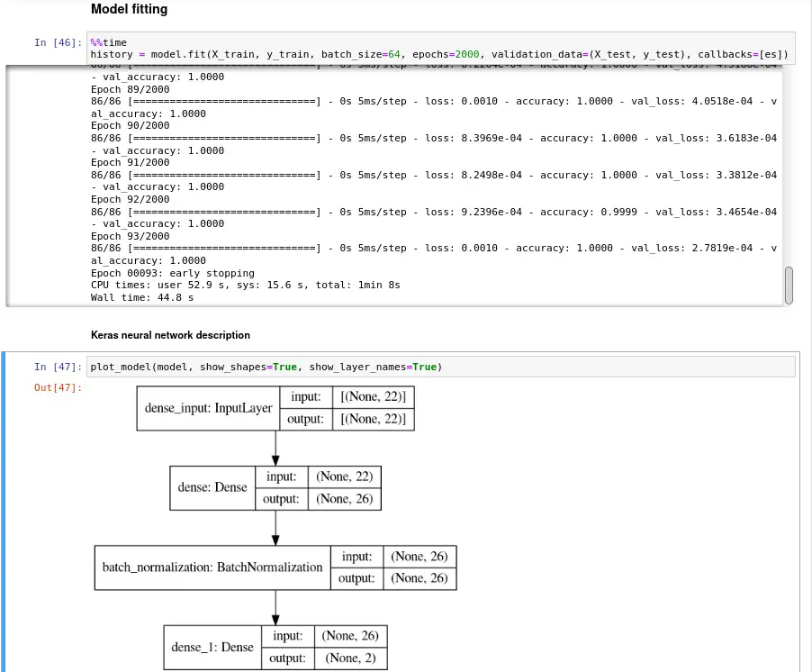Click 'epochs=2000' in the fit call
The height and width of the screenshot is (672, 812).
446,54
